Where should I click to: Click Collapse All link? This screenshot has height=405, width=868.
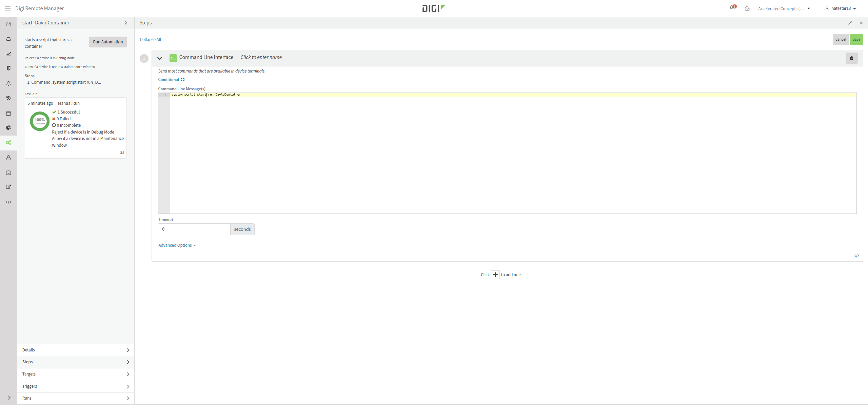151,39
